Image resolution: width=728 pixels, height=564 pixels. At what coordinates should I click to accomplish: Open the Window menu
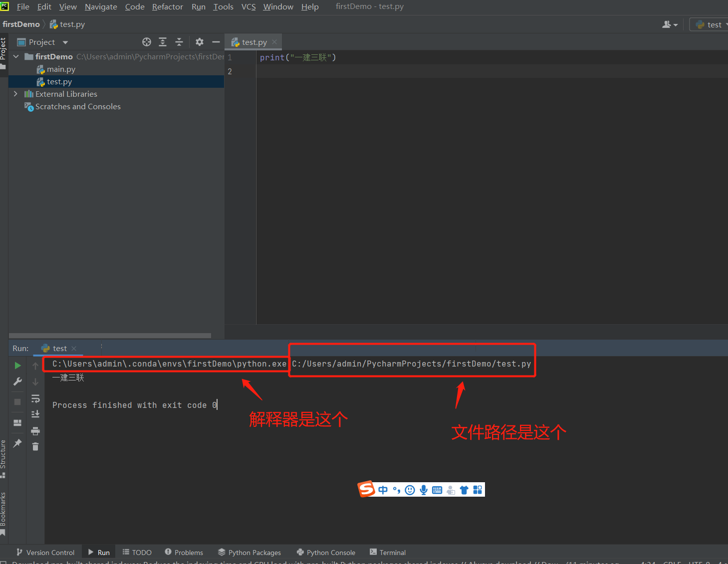tap(278, 6)
